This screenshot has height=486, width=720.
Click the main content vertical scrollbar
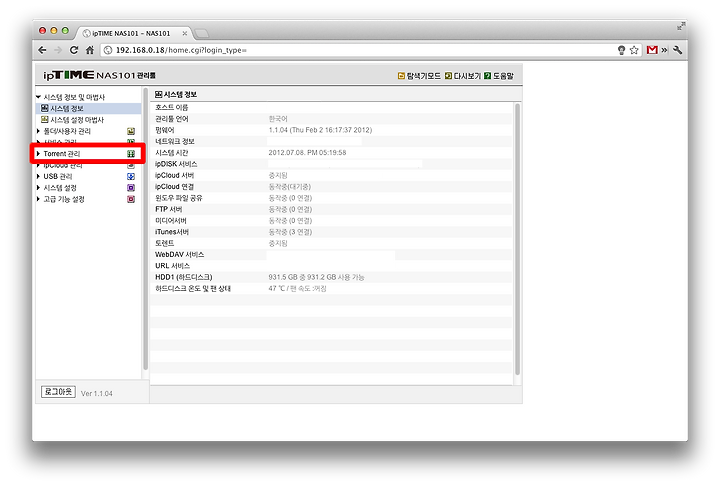click(x=518, y=239)
